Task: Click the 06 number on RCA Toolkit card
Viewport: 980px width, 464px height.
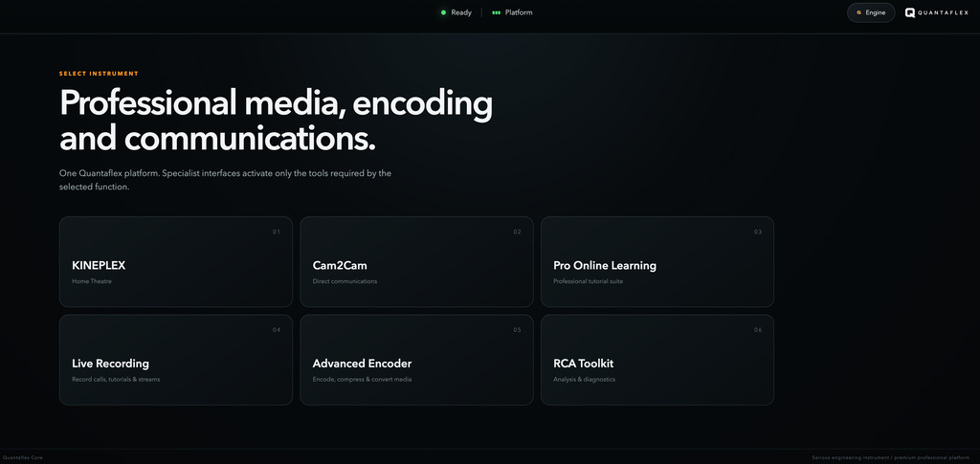Action: [758, 330]
